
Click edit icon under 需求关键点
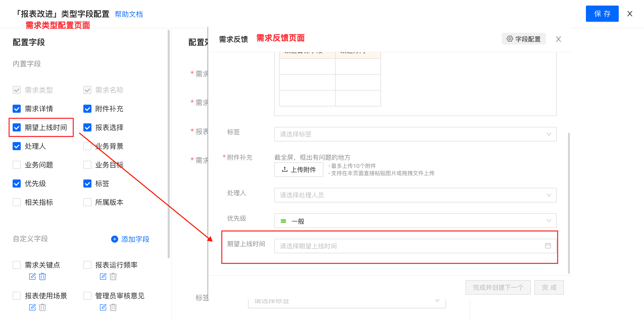point(32,276)
